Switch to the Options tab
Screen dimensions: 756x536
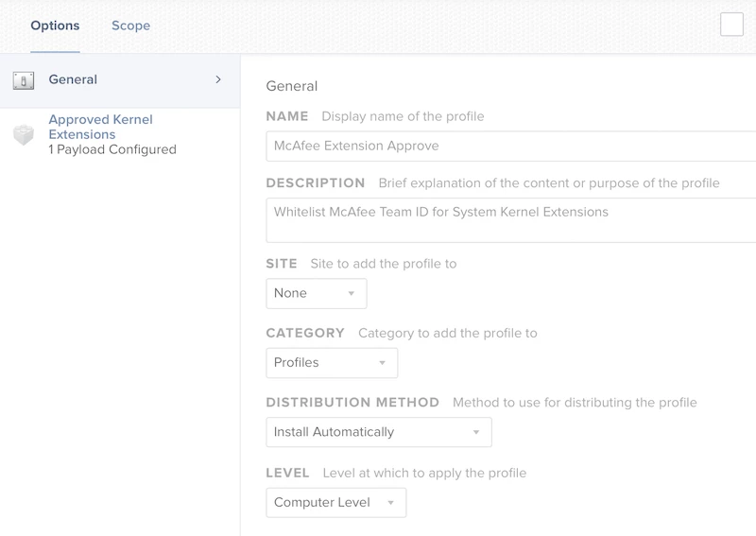55,26
